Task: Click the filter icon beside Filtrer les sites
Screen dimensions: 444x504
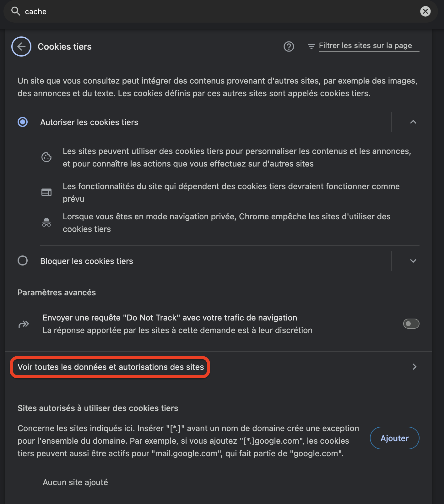Action: coord(311,47)
